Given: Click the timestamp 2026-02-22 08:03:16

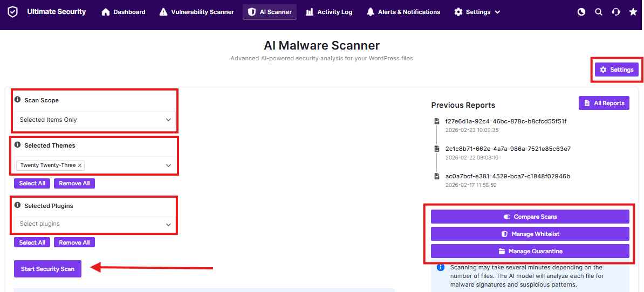Looking at the screenshot, I should (x=472, y=157).
